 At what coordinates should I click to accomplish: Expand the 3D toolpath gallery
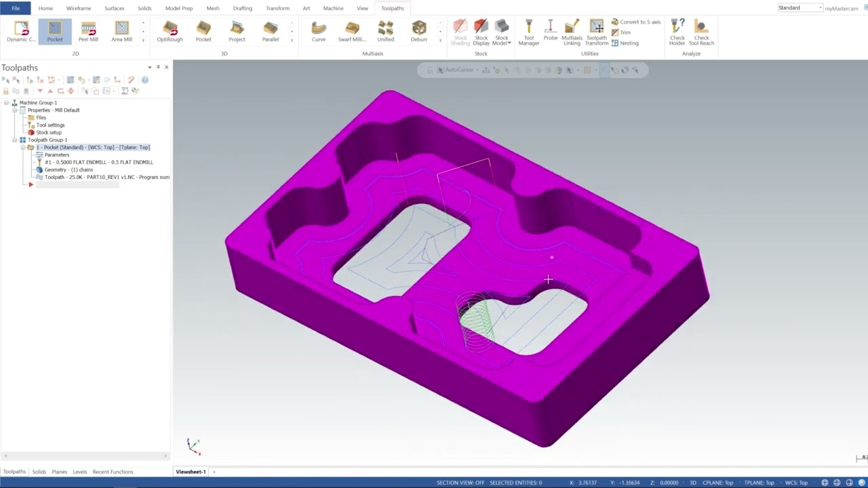[x=292, y=41]
